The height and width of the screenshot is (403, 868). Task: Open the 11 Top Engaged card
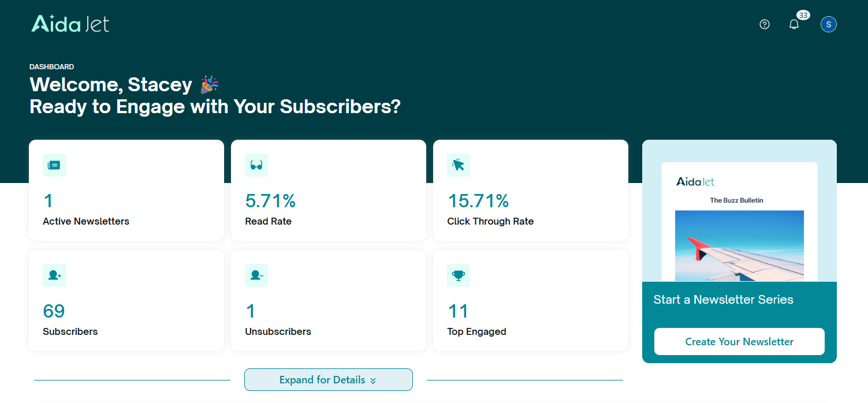[x=531, y=300]
